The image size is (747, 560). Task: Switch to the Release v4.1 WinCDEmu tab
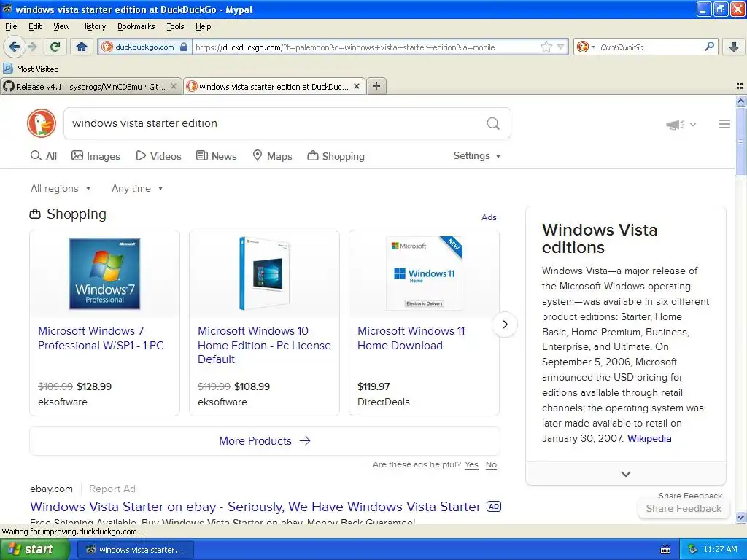[x=91, y=86]
